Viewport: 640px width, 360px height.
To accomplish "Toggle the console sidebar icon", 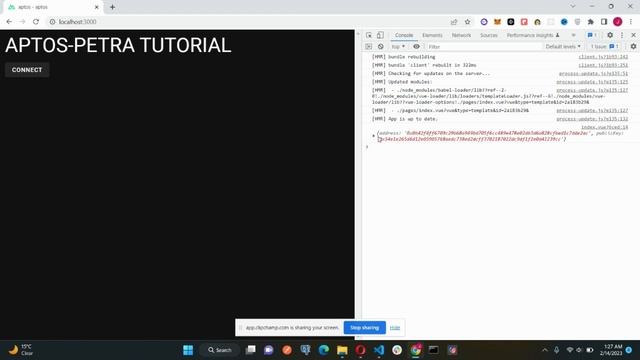I will (369, 47).
